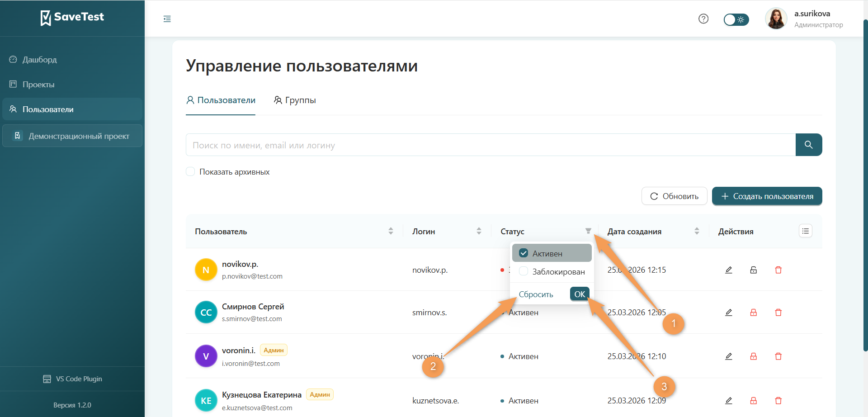The width and height of the screenshot is (868, 417).
Task: Click the lock icon for Смирнов Сергей
Action: click(x=753, y=312)
